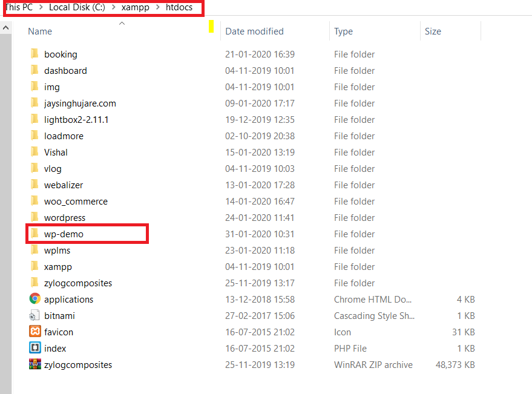This screenshot has width=532, height=394.
Task: Click the wp-demo folder icon
Action: pos(34,234)
